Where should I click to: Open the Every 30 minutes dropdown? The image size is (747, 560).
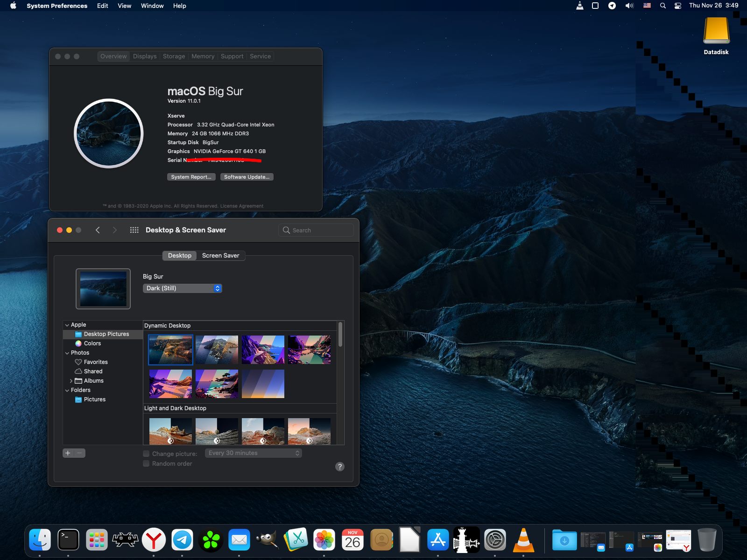[x=254, y=453]
